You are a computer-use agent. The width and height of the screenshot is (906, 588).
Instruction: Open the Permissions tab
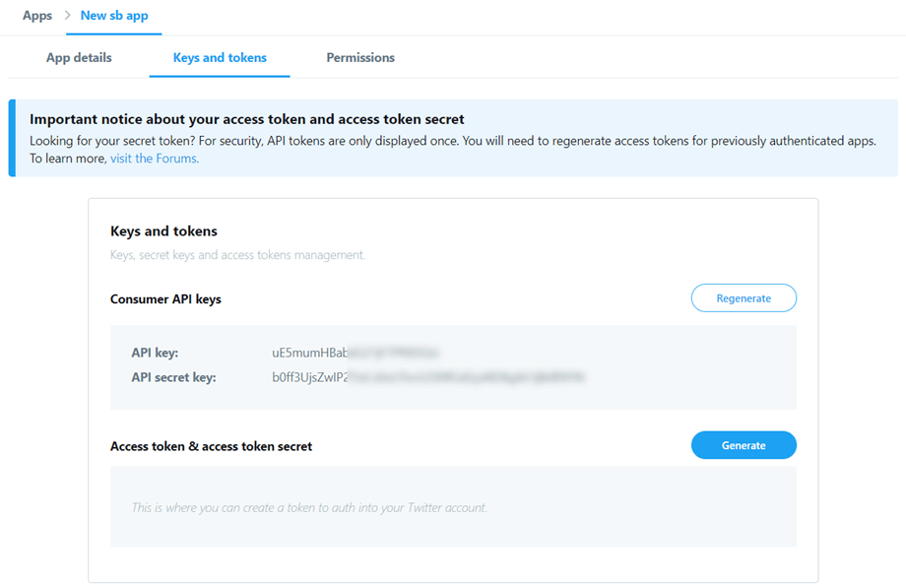(360, 58)
